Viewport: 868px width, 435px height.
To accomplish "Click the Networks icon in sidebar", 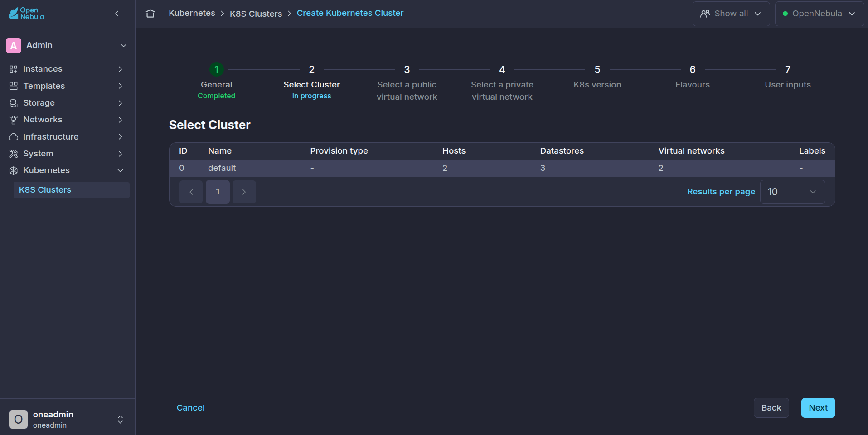I will click(14, 120).
